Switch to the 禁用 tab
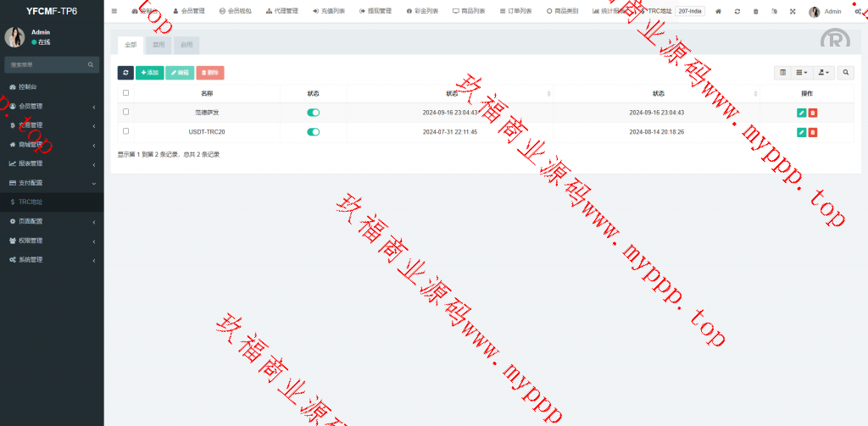 coord(158,44)
